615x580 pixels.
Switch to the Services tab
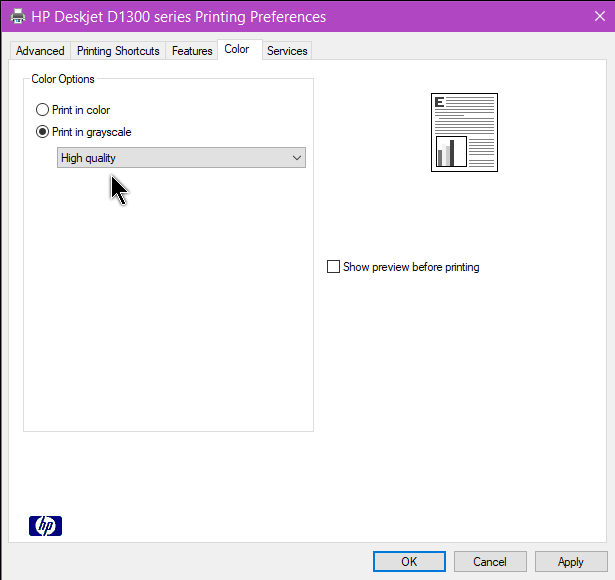point(287,51)
